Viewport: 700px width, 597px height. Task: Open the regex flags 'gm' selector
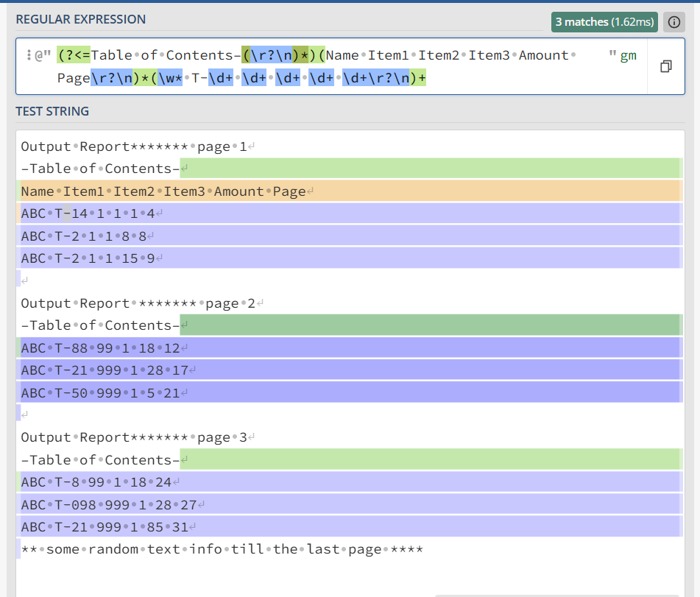[628, 55]
